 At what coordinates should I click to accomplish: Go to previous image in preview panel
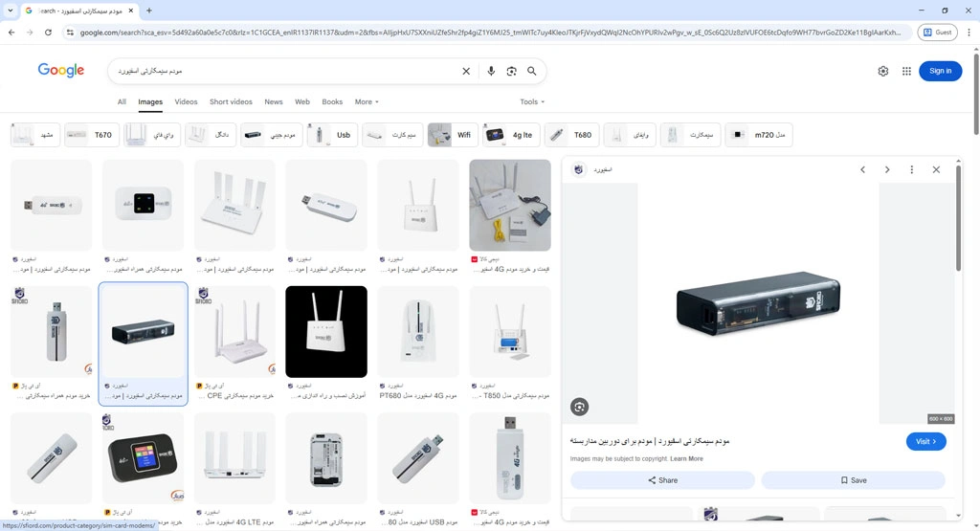pyautogui.click(x=862, y=169)
